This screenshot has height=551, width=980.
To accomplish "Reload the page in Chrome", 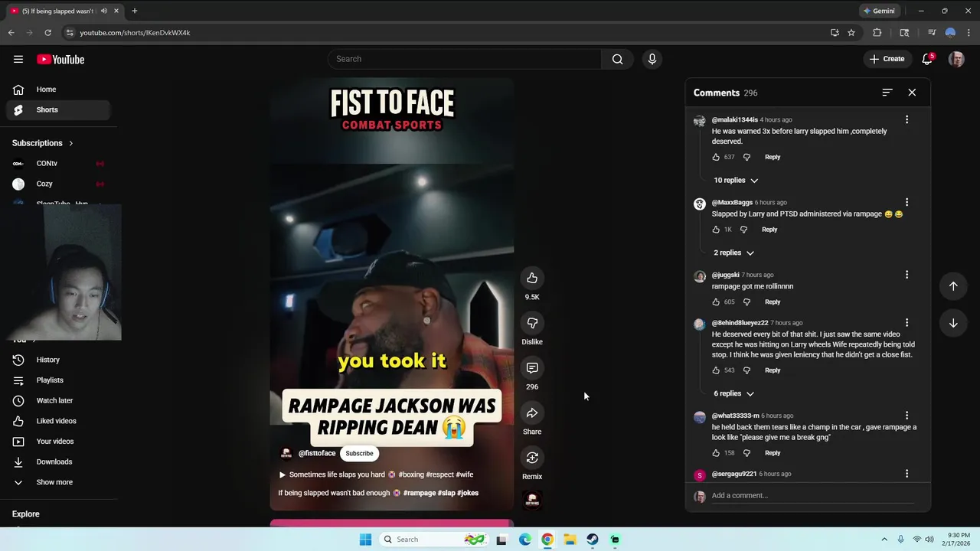I will click(x=47, y=33).
